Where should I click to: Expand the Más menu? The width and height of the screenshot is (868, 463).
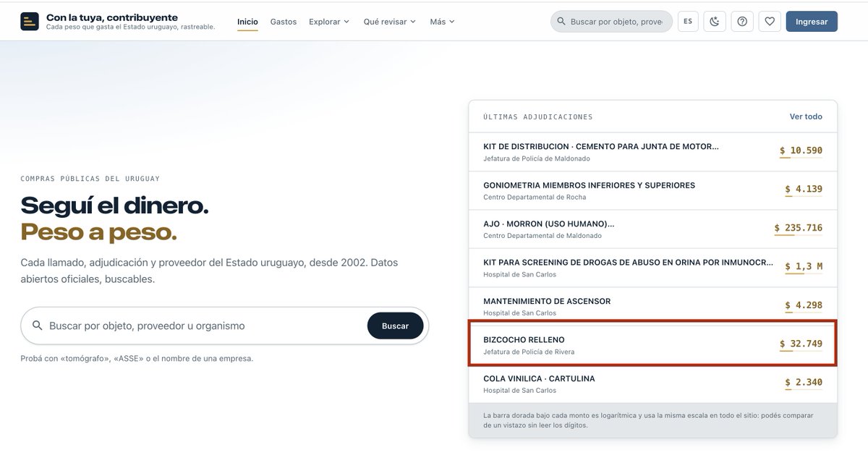[x=442, y=22]
